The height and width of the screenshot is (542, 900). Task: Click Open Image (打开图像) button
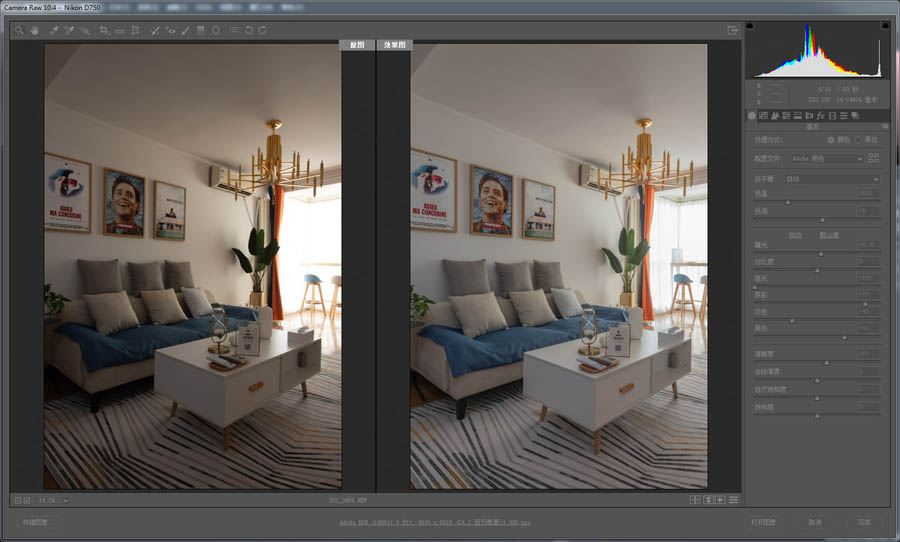pyautogui.click(x=763, y=522)
